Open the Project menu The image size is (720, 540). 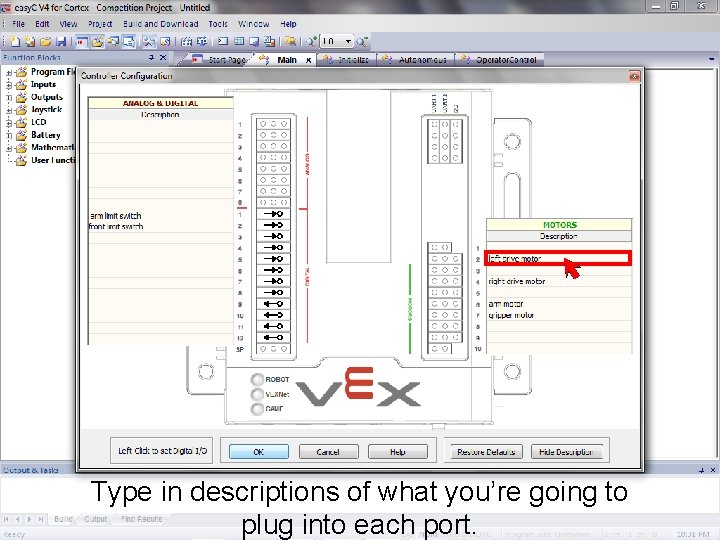(x=100, y=24)
